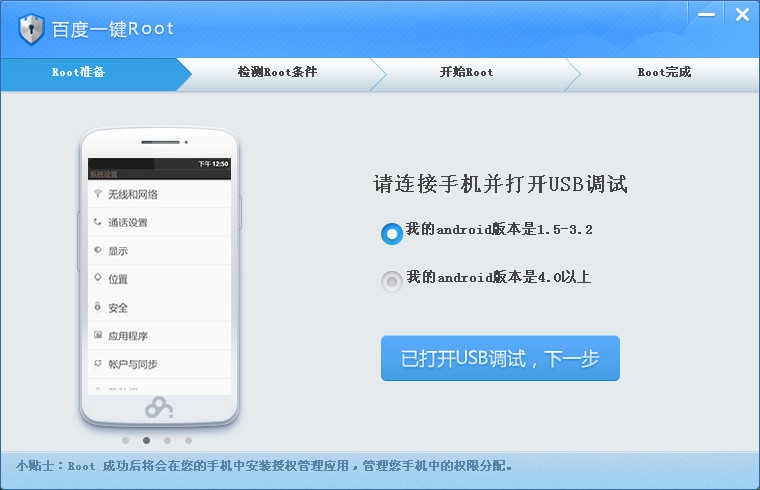Screen dimensions: 760x490
Task: Click the phone icon beside 通话设置
Action: click(98, 222)
